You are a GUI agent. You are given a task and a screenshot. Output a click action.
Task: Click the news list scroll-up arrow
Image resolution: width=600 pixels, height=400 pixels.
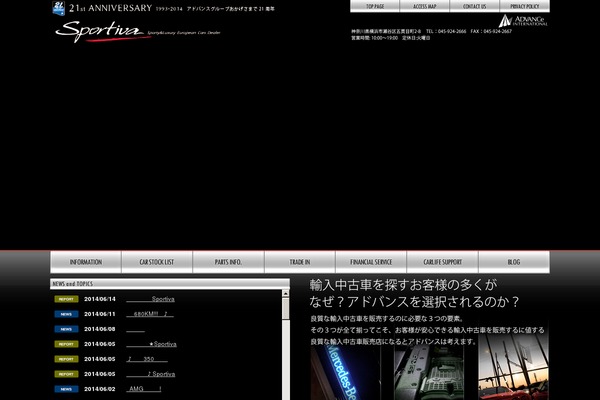tap(285, 294)
